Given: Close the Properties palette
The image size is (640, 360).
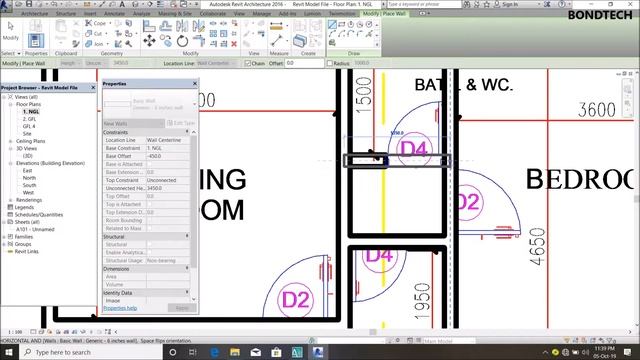Looking at the screenshot, I should tap(195, 83).
